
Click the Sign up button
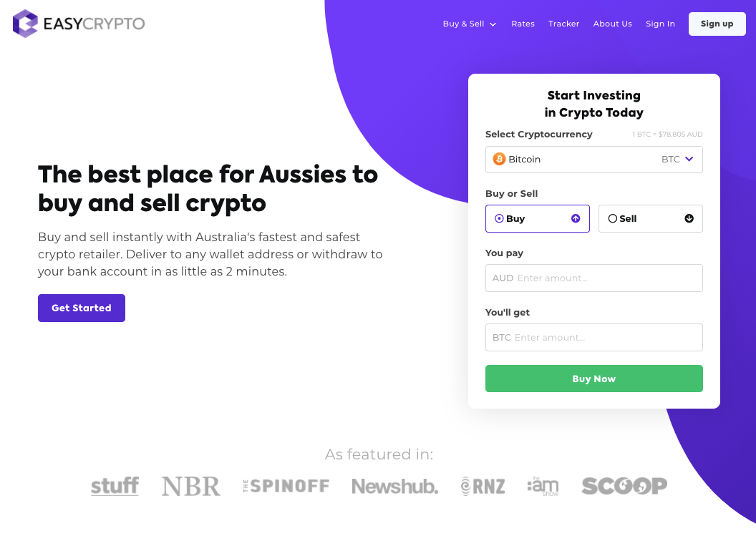(x=717, y=24)
